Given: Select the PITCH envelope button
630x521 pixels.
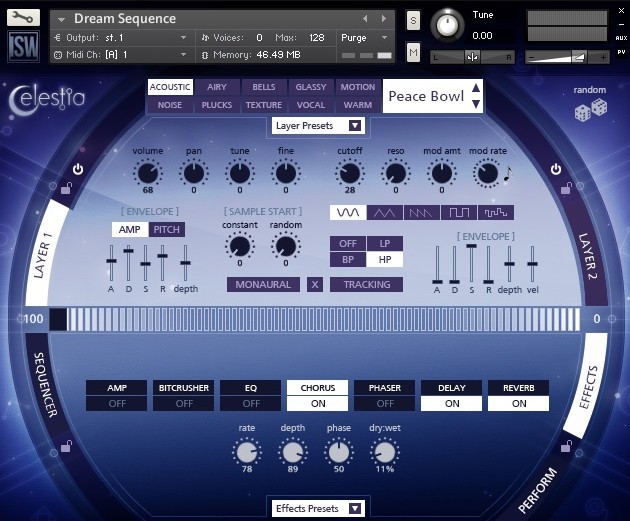Looking at the screenshot, I should coord(167,229).
